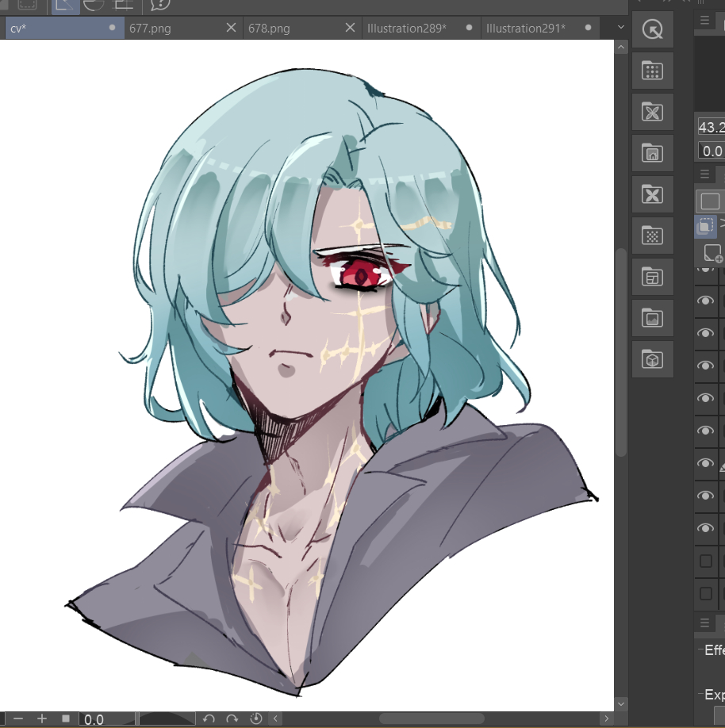Open the topmost right panel hamburger menu
The height and width of the screenshot is (728, 725).
pyautogui.click(x=704, y=21)
